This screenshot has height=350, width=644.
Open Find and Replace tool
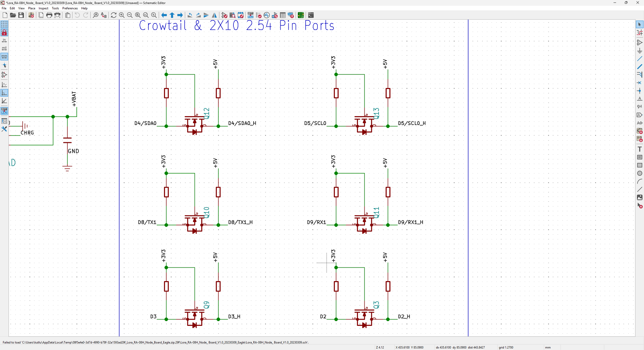(x=104, y=15)
